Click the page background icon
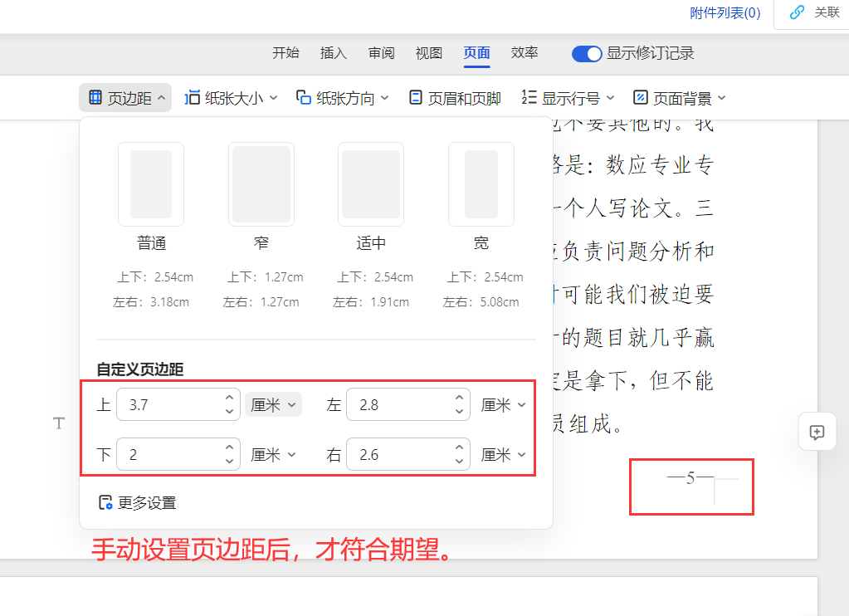Screen dimensions: 849x616 pyautogui.click(x=641, y=97)
